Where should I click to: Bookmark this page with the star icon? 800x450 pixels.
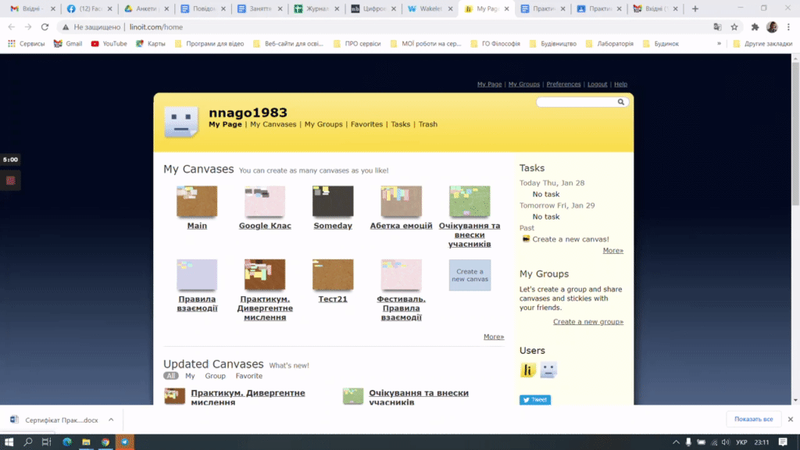coord(735,27)
